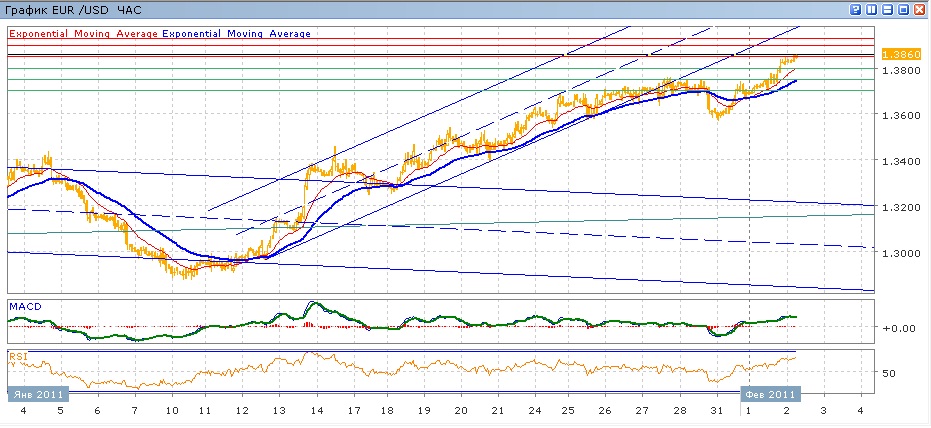
Task: Click the 1.3000 price axis label
Action: (x=901, y=253)
